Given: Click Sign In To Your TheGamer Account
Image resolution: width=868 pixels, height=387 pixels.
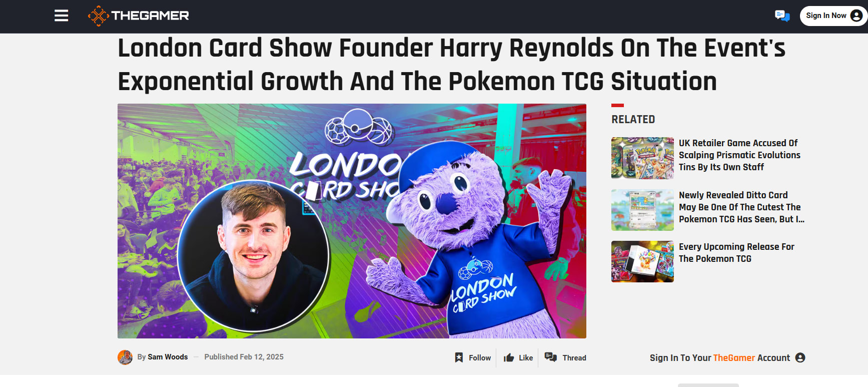Looking at the screenshot, I should [x=720, y=357].
